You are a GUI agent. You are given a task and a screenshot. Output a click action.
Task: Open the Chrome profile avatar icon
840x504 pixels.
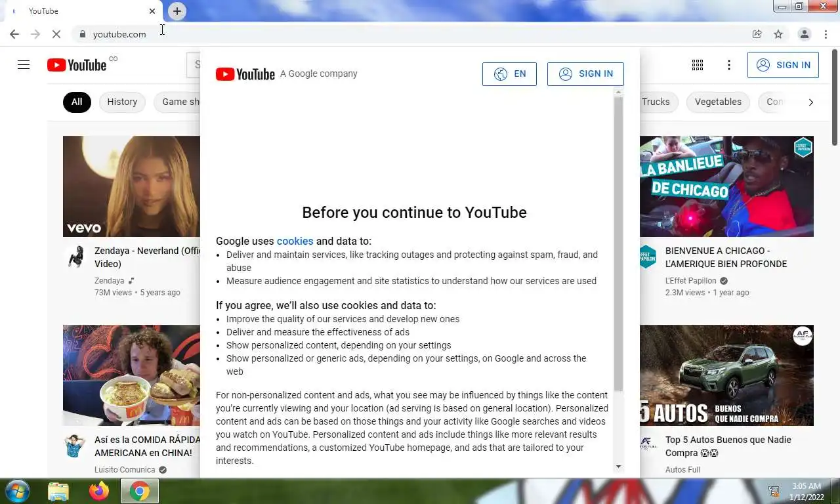coord(804,34)
